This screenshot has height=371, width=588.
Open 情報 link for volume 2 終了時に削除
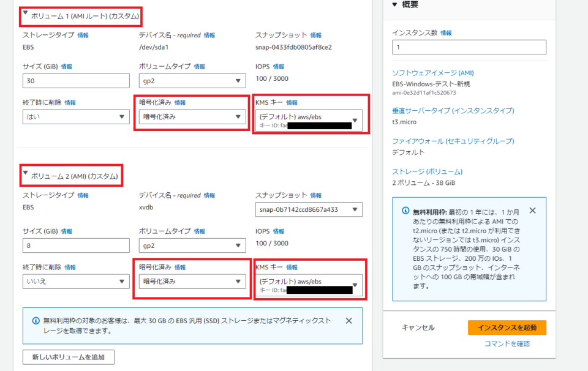70,268
